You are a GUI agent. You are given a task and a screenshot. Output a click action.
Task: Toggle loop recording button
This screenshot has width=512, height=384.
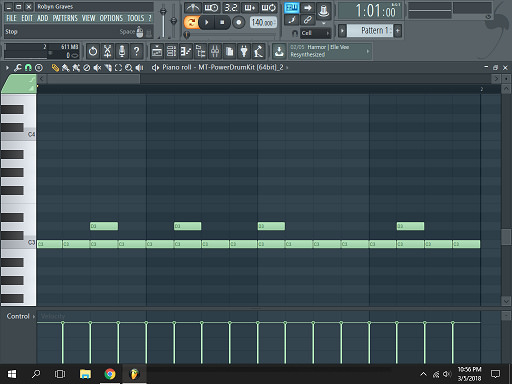[269, 7]
